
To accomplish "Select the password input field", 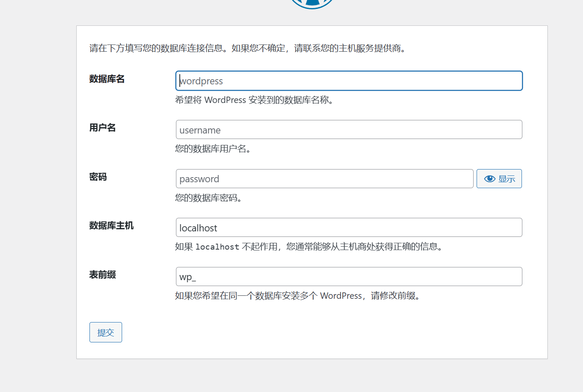I will click(x=324, y=179).
